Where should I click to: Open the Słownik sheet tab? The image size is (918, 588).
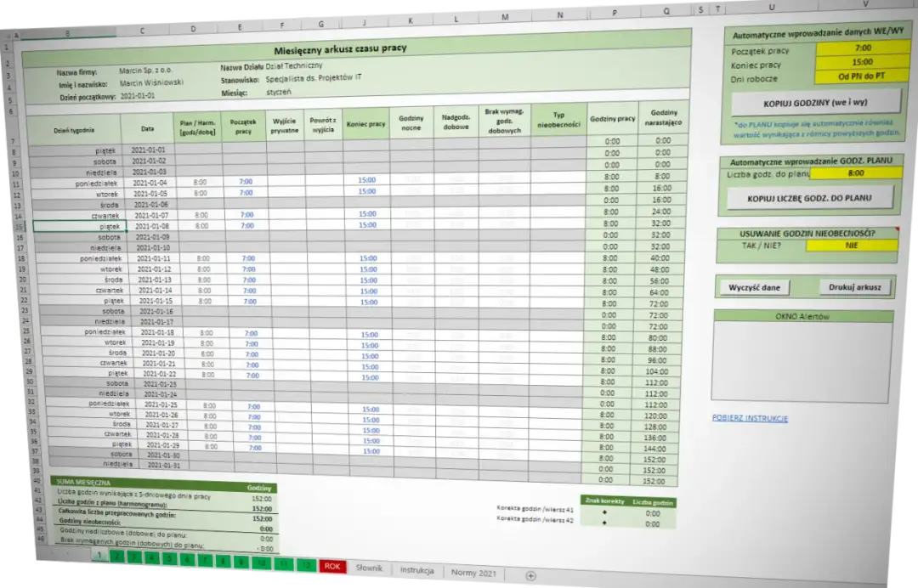[x=370, y=568]
